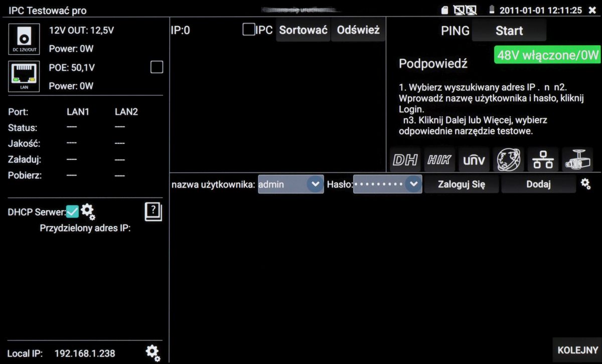Expand the username admin dropdown

click(315, 184)
